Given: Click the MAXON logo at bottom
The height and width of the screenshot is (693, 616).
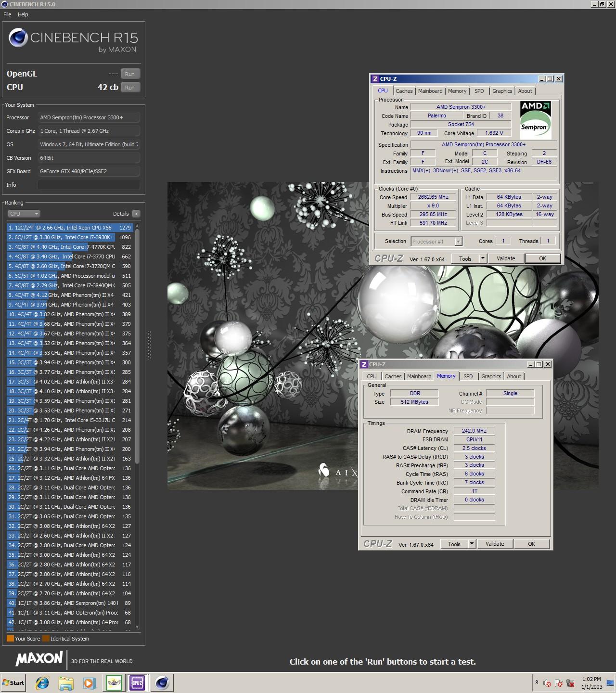Looking at the screenshot, I should click(x=39, y=659).
